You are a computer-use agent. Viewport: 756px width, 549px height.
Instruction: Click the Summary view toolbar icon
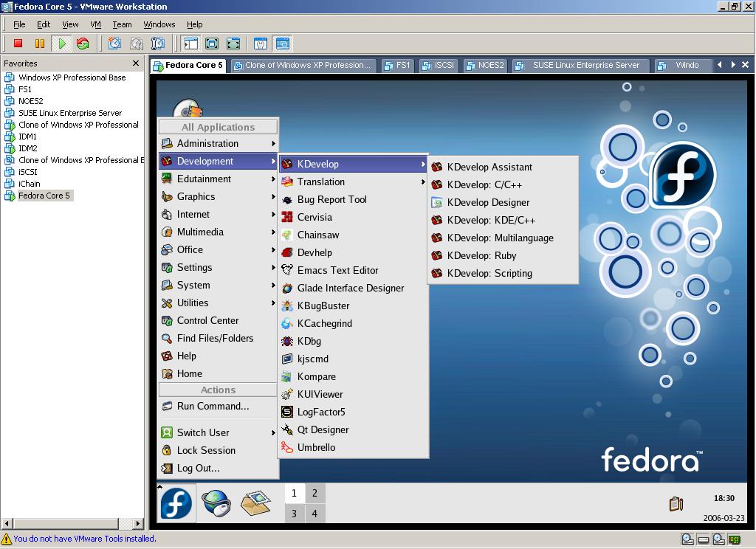[261, 44]
